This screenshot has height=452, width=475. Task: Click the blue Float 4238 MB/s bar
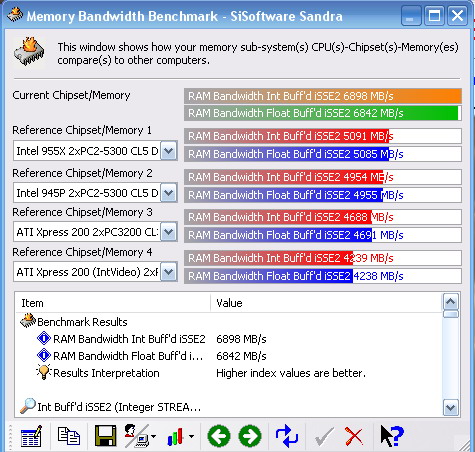tap(323, 276)
